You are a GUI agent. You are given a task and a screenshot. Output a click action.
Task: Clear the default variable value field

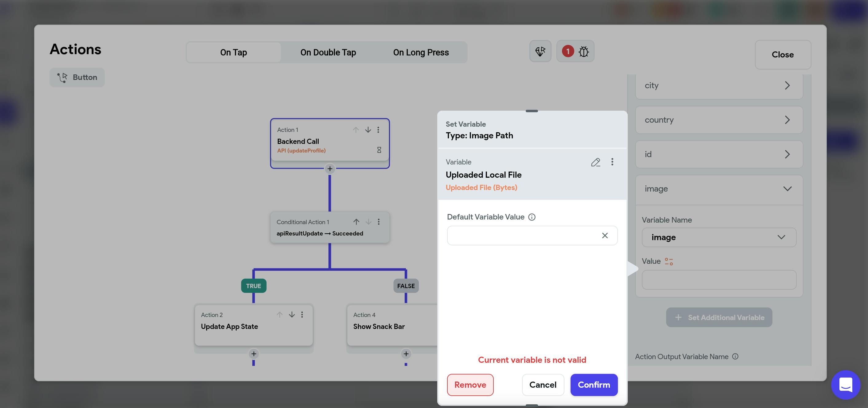(605, 235)
